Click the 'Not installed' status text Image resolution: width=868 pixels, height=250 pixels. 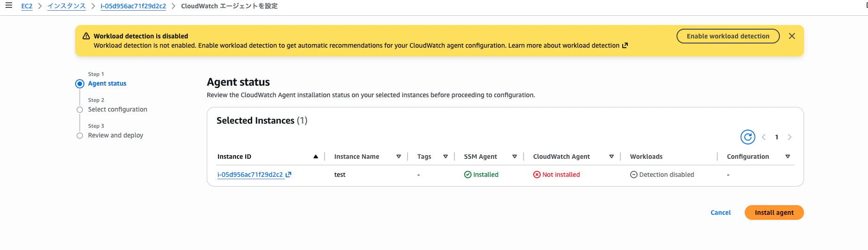tap(561, 175)
